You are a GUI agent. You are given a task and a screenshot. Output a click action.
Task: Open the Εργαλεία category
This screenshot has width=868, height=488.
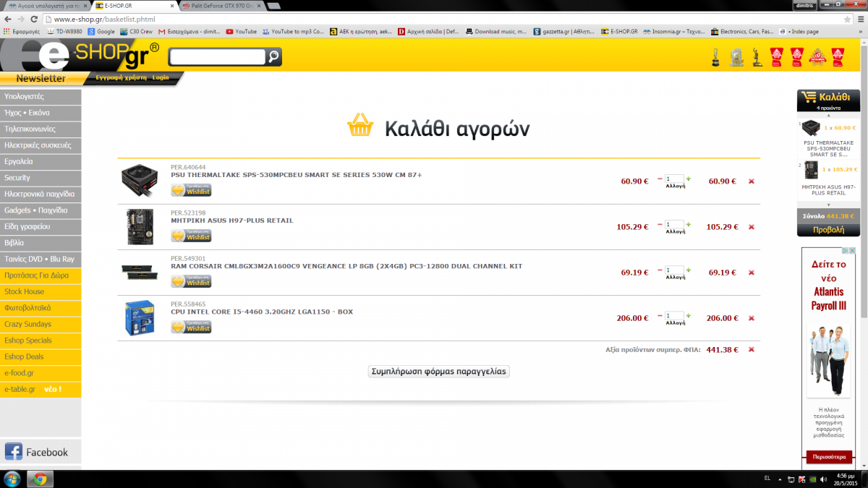pos(41,161)
